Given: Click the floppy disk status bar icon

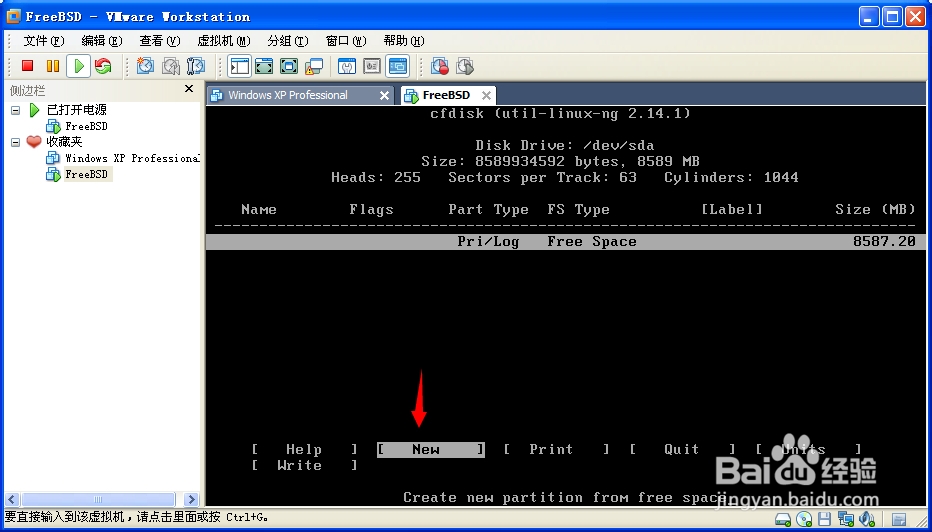Looking at the screenshot, I should point(824,519).
